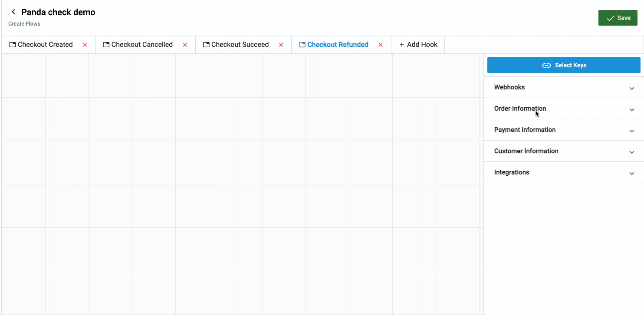Remove the Checkout Cancelled hook

[x=185, y=45]
